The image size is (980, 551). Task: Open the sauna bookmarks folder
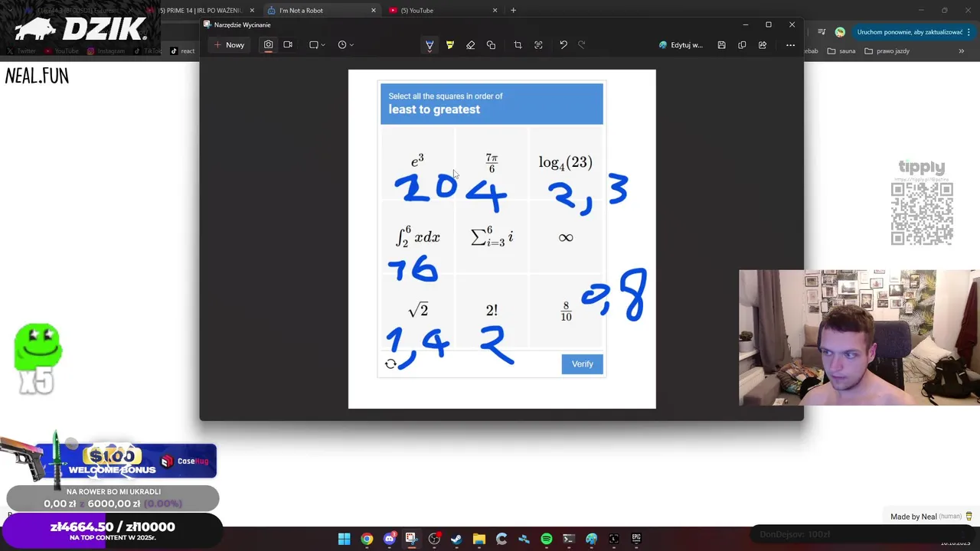842,51
